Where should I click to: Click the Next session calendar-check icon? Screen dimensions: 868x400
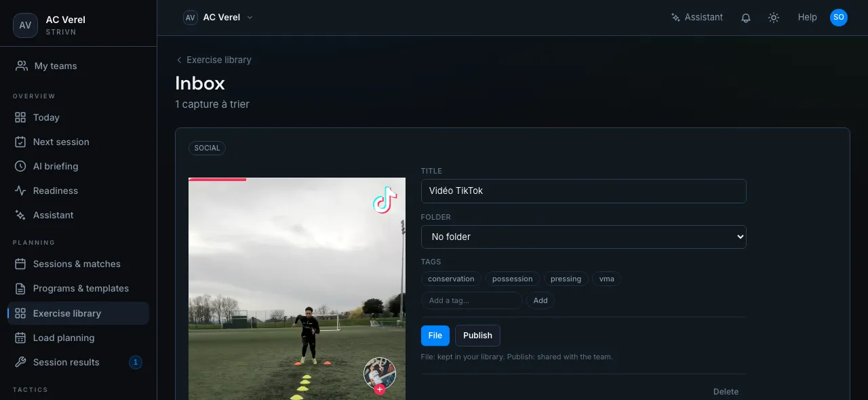[20, 142]
